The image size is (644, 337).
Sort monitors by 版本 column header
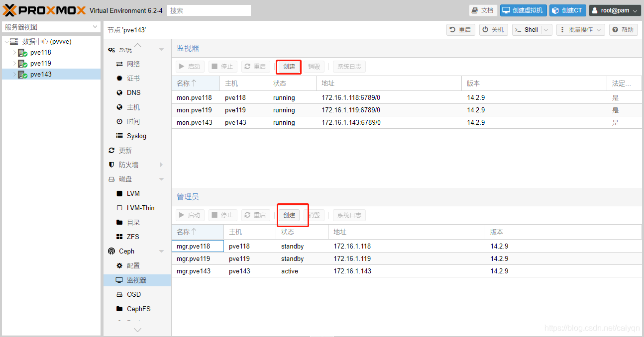[534, 84]
